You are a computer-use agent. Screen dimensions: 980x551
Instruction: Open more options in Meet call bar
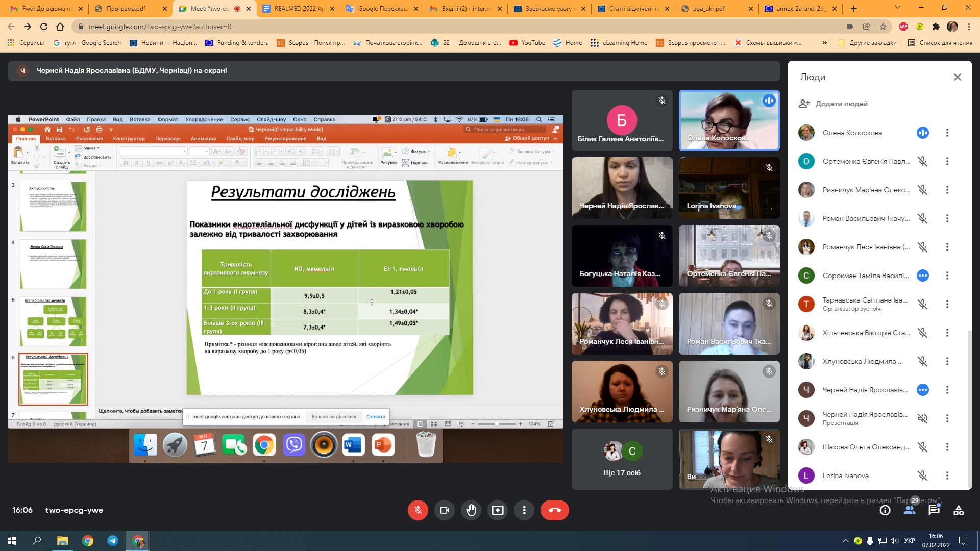click(x=524, y=510)
